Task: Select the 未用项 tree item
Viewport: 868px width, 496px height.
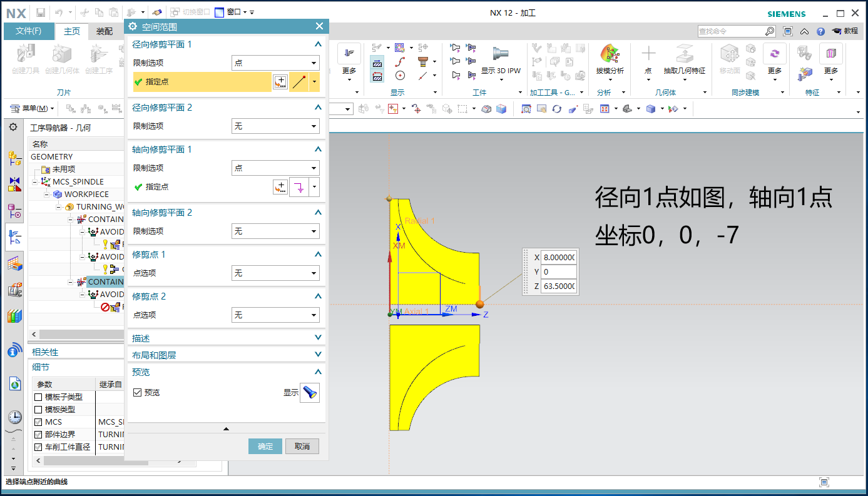Action: 63,170
